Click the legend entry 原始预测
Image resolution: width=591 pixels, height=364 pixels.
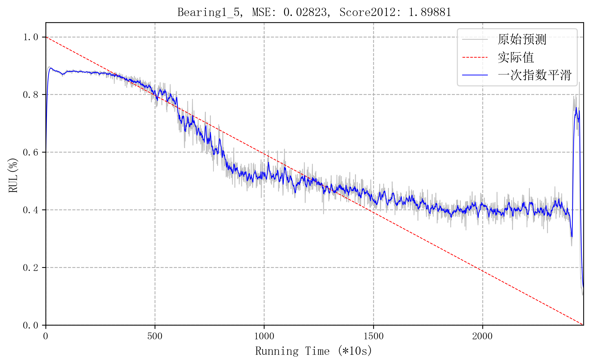click(522, 39)
